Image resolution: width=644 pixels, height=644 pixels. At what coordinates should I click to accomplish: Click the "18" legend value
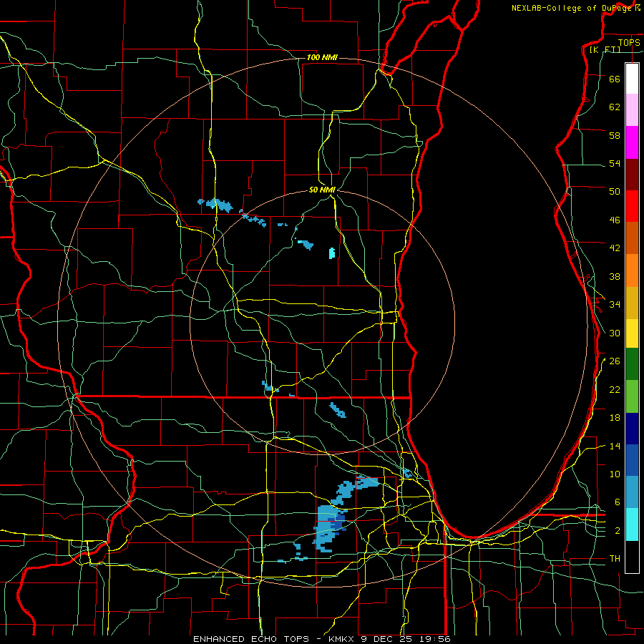click(615, 418)
